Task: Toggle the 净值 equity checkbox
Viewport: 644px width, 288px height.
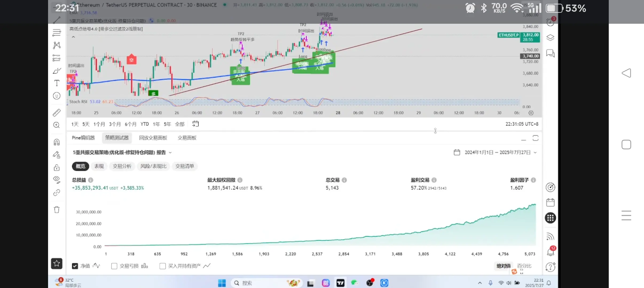Action: click(75, 266)
